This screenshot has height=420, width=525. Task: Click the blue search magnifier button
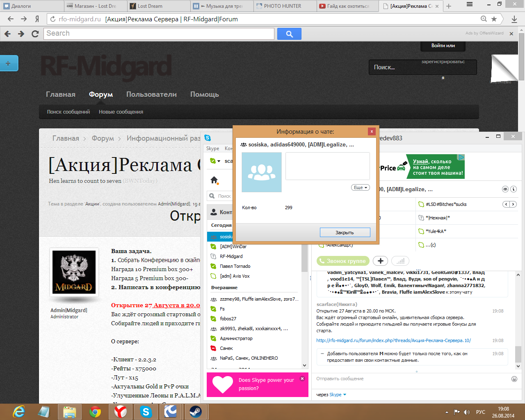click(x=289, y=34)
